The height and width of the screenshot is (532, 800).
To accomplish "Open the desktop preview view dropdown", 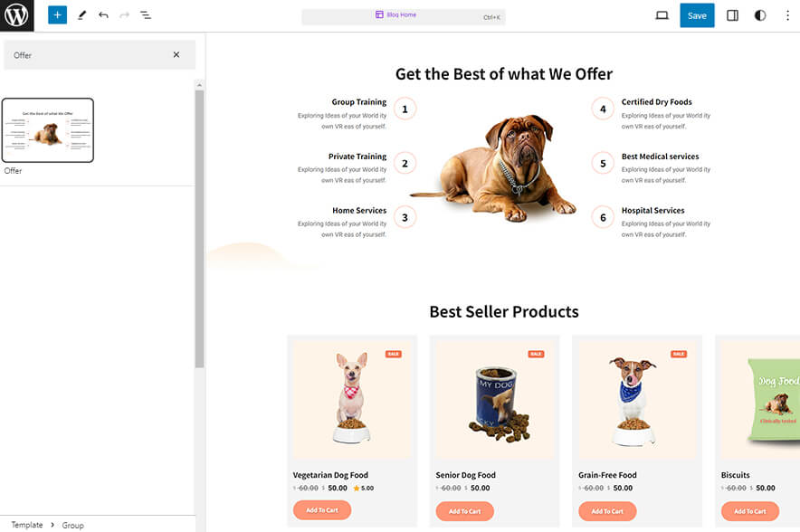I will click(x=661, y=15).
